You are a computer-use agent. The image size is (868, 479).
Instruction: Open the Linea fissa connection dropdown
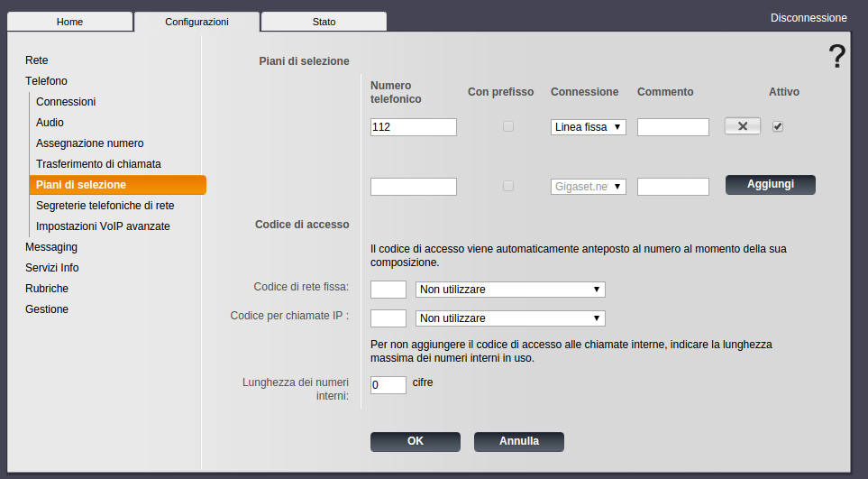tap(589, 127)
